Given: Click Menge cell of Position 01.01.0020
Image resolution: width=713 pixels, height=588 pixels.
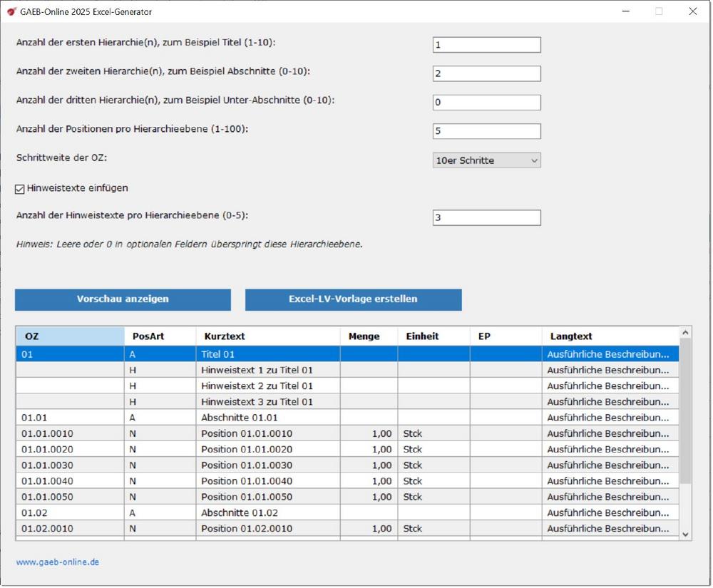Looking at the screenshot, I should 369,450.
